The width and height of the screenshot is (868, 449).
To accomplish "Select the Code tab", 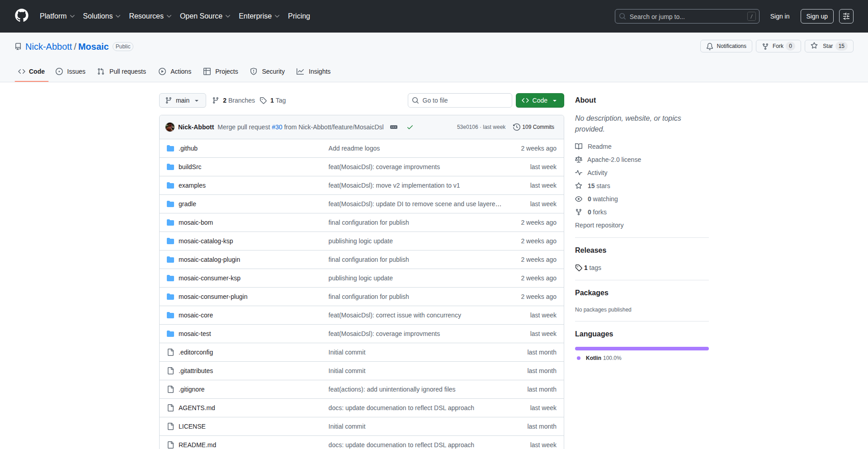I will click(x=31, y=71).
